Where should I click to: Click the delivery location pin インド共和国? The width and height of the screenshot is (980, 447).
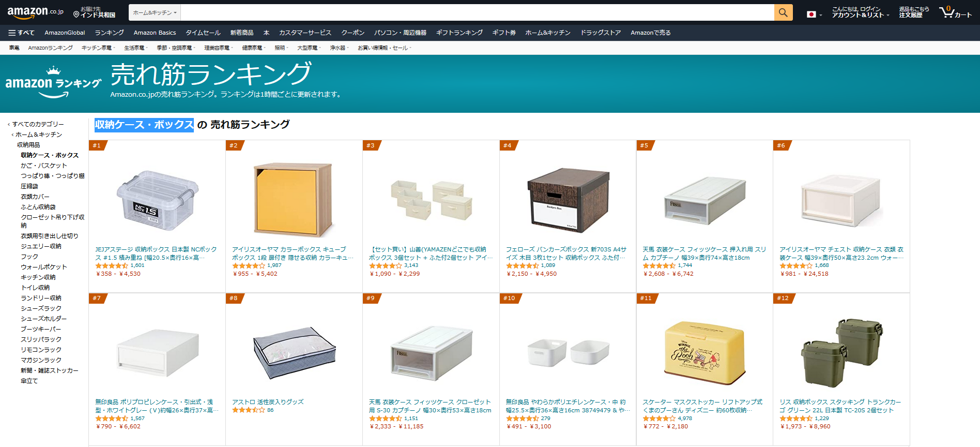tap(95, 12)
